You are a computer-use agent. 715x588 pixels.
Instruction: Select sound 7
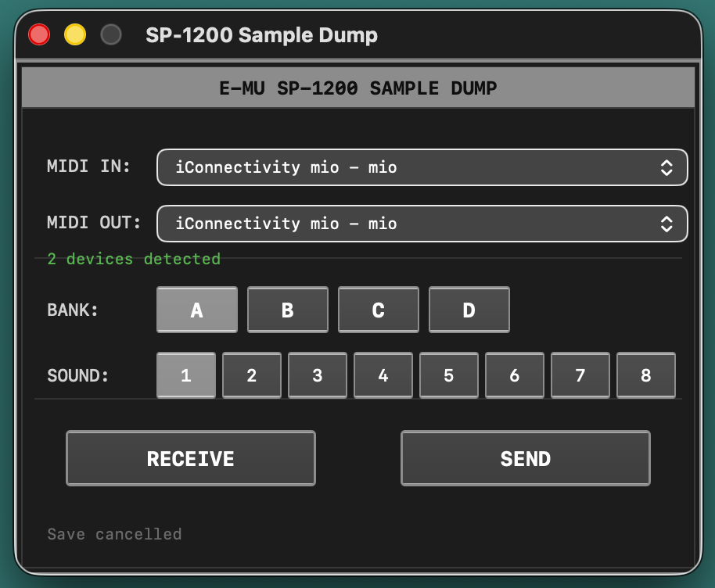(x=580, y=375)
